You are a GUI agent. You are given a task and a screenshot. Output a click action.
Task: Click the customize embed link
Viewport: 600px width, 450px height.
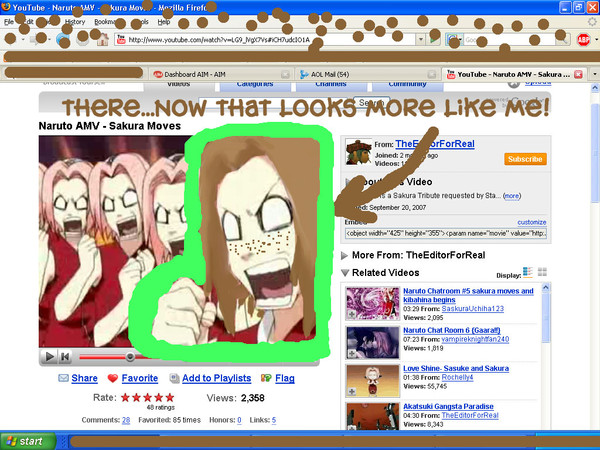[x=532, y=222]
